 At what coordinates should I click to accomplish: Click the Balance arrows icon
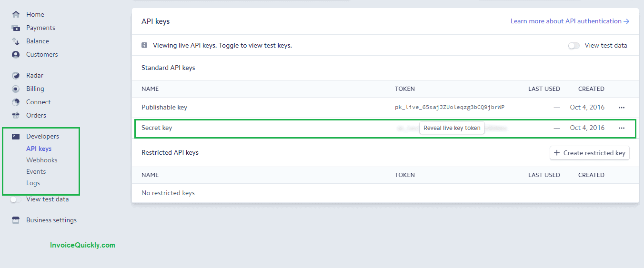pos(16,41)
